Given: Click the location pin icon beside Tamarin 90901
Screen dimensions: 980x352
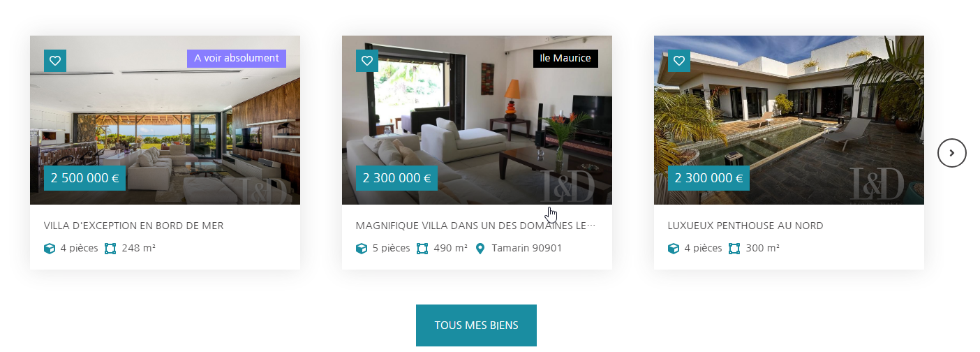Looking at the screenshot, I should tap(480, 249).
